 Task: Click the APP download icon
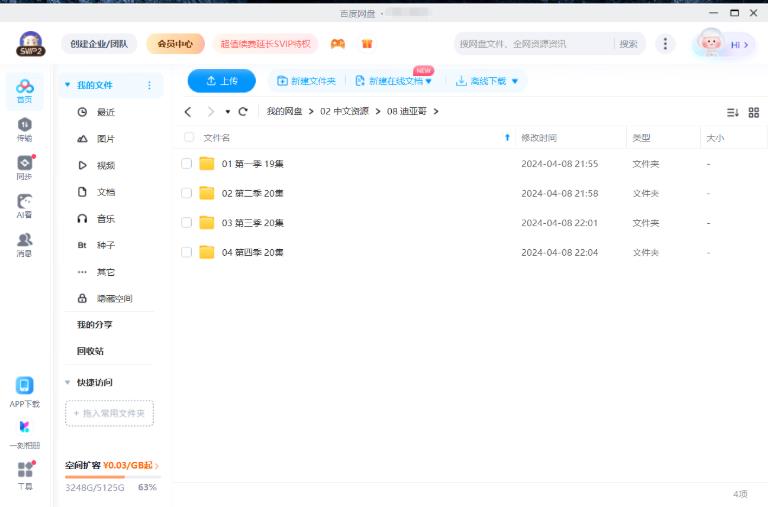(x=24, y=386)
